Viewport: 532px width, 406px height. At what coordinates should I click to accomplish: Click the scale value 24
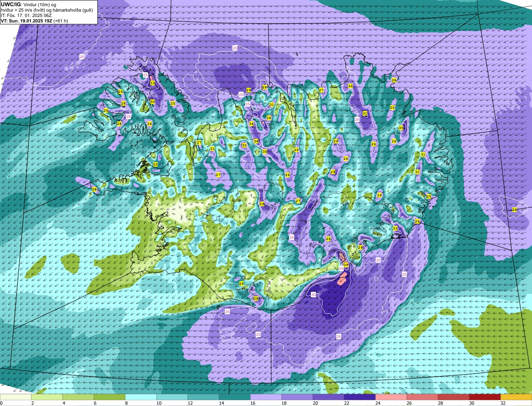pos(378,403)
